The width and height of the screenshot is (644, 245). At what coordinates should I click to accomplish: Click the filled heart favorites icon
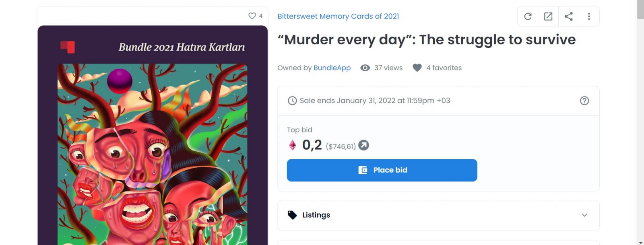pyautogui.click(x=417, y=68)
